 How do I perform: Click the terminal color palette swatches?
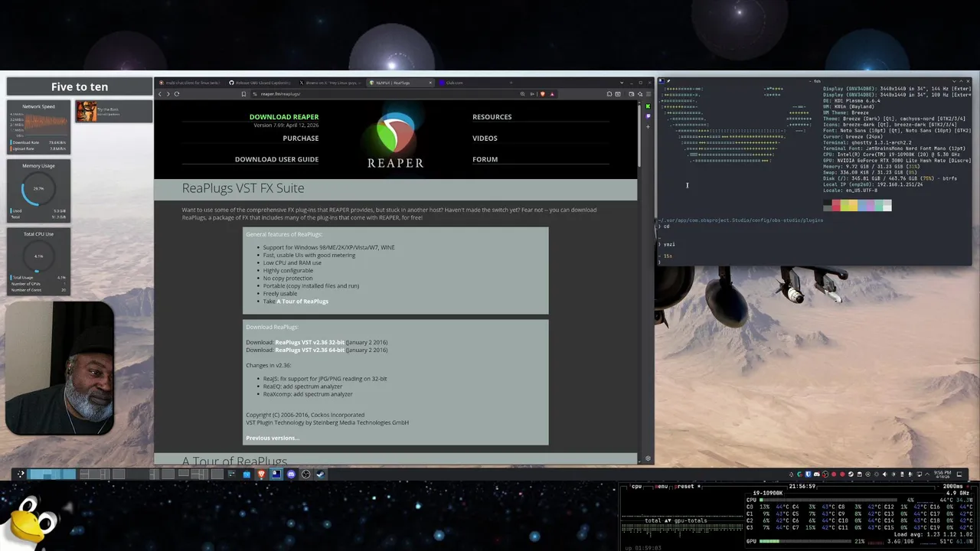pyautogui.click(x=857, y=205)
